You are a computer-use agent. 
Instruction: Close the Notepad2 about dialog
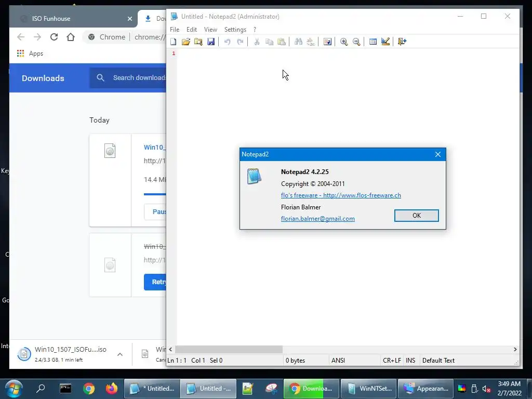pyautogui.click(x=437, y=154)
